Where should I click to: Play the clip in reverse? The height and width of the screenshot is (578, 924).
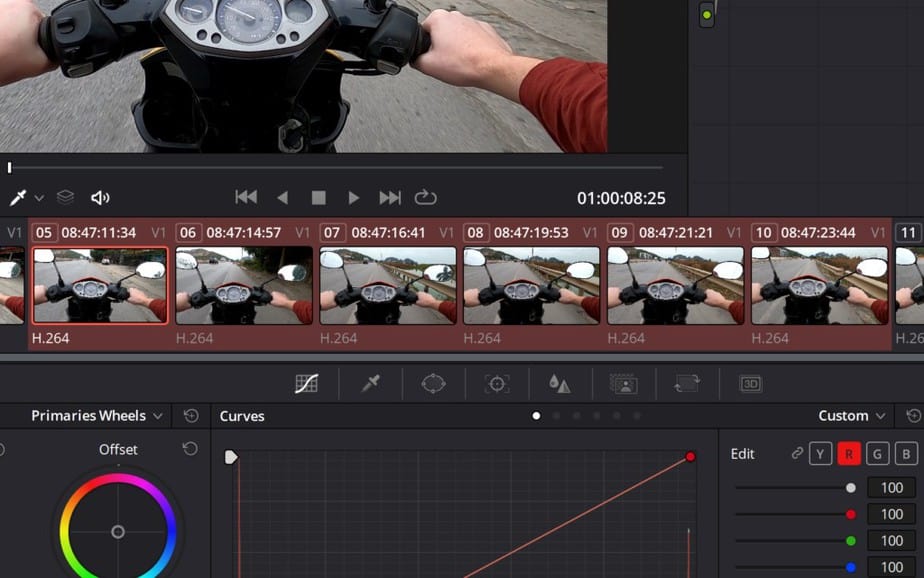pos(283,198)
